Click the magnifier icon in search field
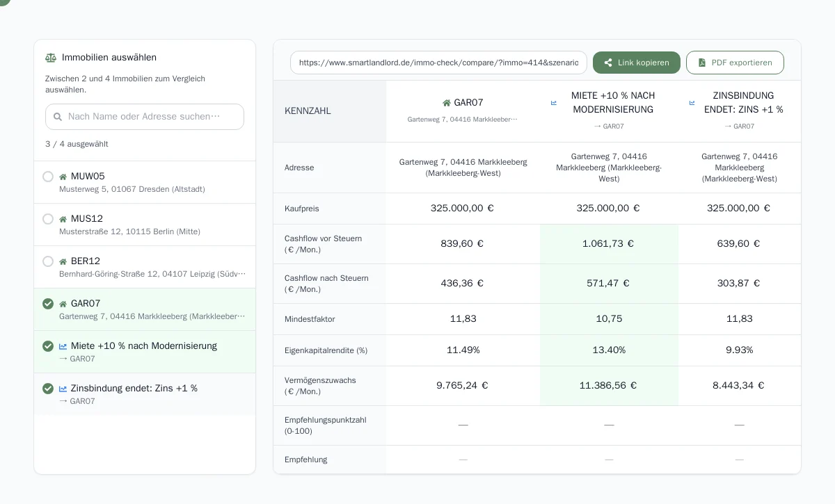The image size is (835, 504). pyautogui.click(x=58, y=117)
